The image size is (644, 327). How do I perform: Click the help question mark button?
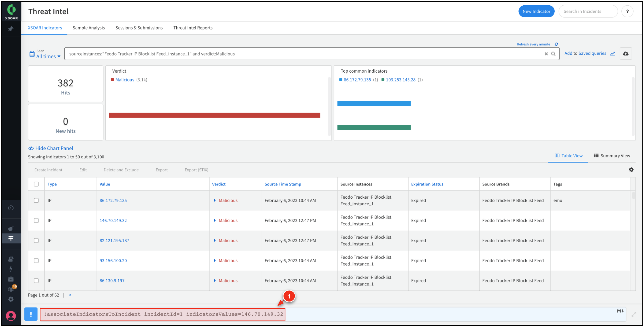pyautogui.click(x=627, y=11)
